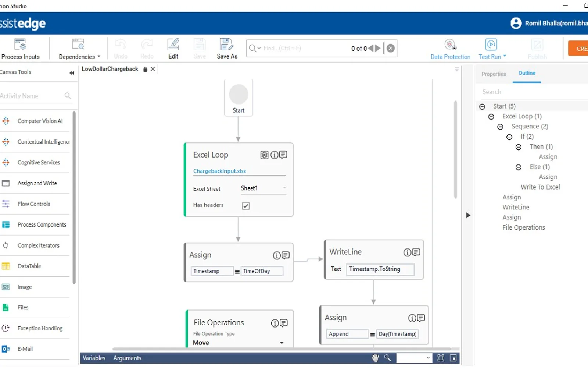This screenshot has width=588, height=368.
Task: Open the Flow Controls category
Action: [34, 204]
